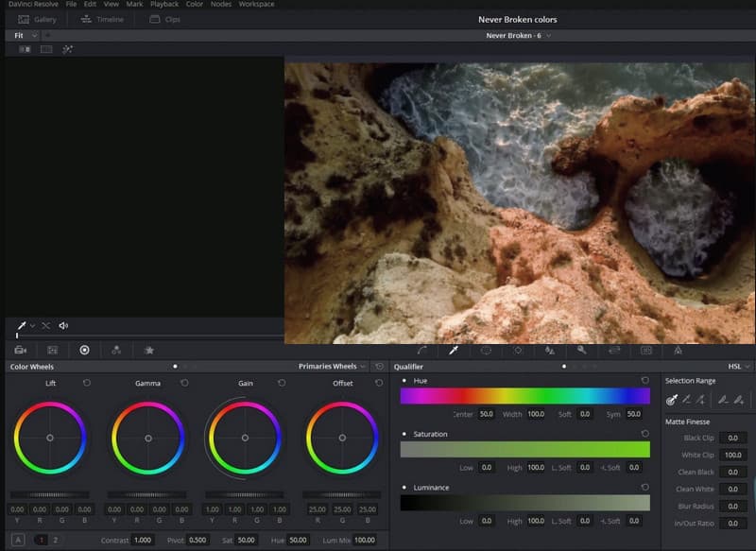This screenshot has height=551, width=756.
Task: Select the Color Wheels target icon
Action: pos(84,350)
